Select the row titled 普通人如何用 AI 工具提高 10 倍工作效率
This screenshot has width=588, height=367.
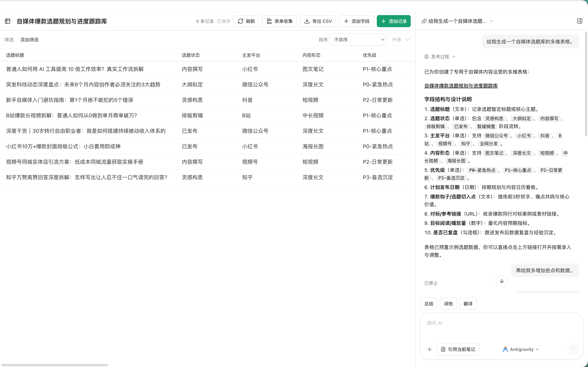[207, 69]
